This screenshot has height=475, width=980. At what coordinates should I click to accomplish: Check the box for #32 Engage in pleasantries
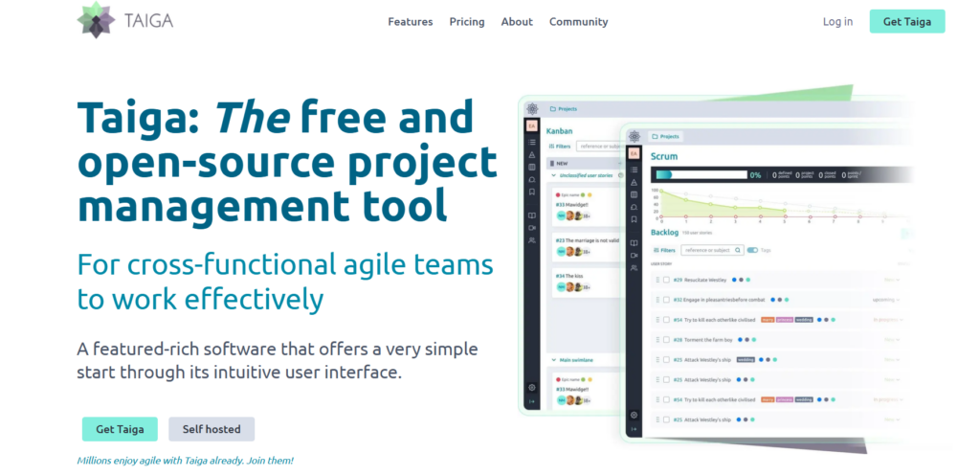(666, 300)
